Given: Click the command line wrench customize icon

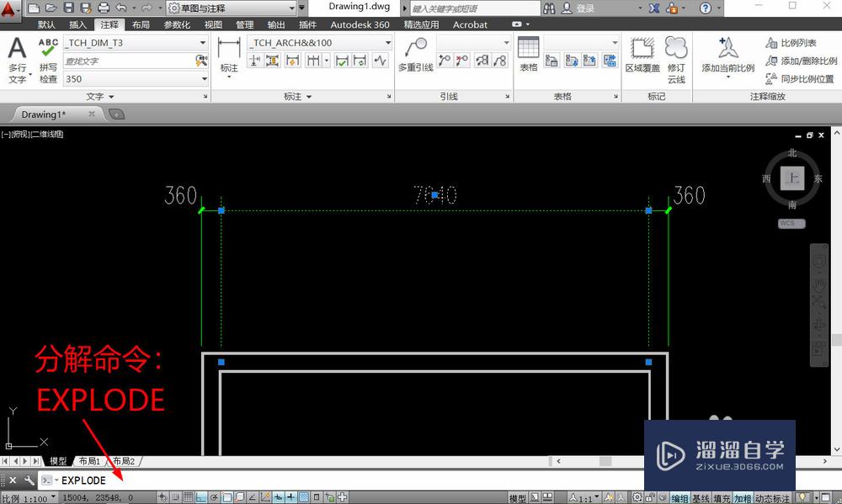Looking at the screenshot, I should pos(29,480).
